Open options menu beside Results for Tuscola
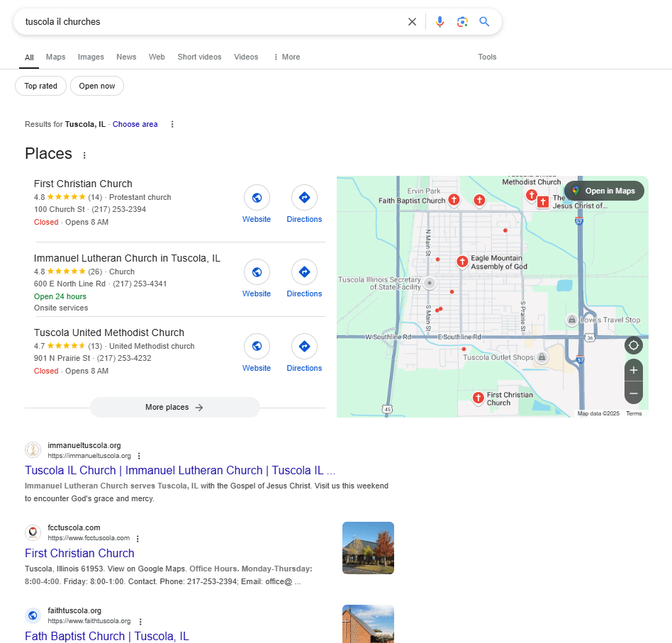The height and width of the screenshot is (643, 672). tap(172, 124)
